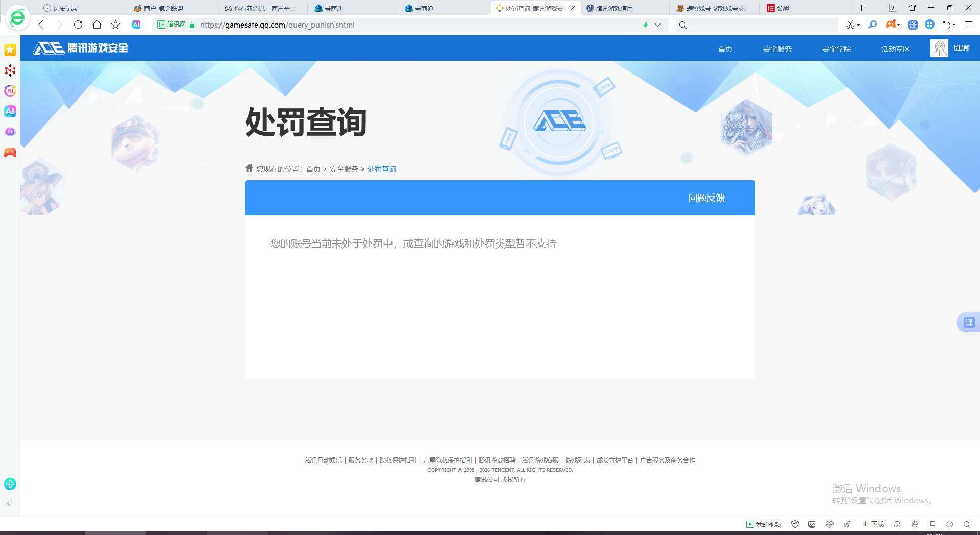Click the 腾讯游戏安全 ACE logo
This screenshot has height=535, width=980.
point(81,48)
